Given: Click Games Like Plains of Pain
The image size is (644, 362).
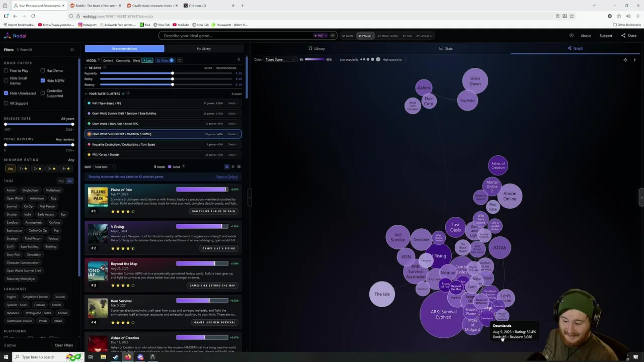Looking at the screenshot, I should click(213, 211).
